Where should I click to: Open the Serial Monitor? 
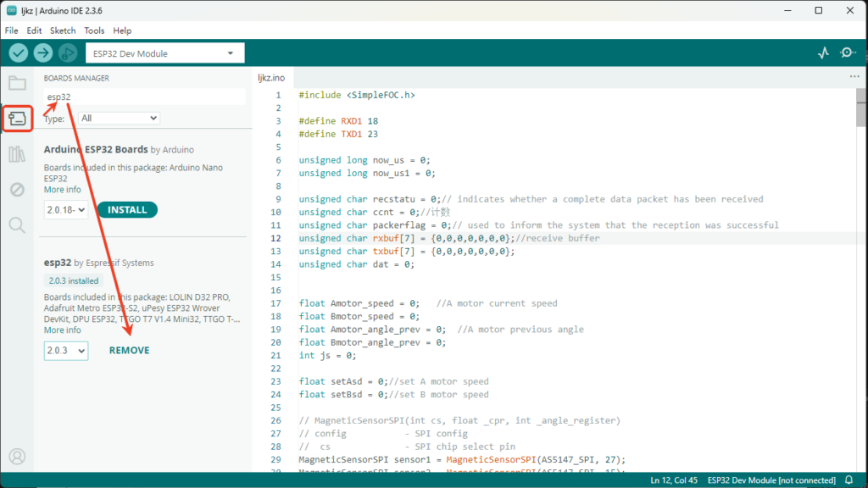(x=848, y=53)
